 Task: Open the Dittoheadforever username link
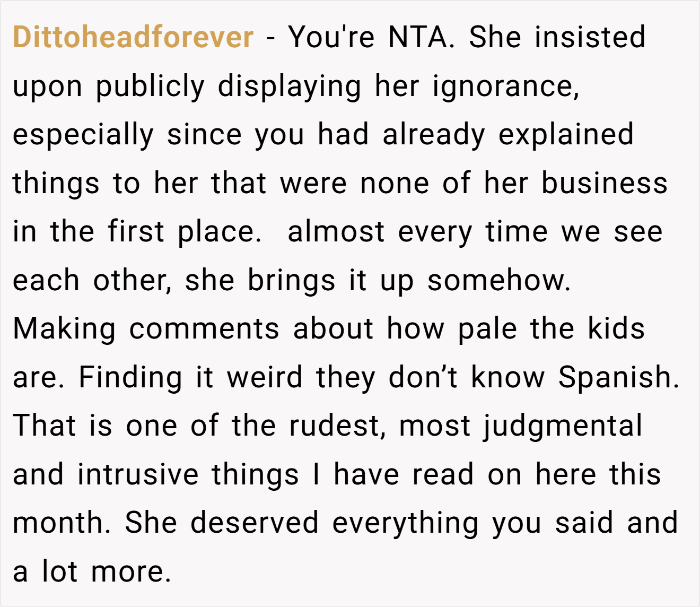(133, 37)
